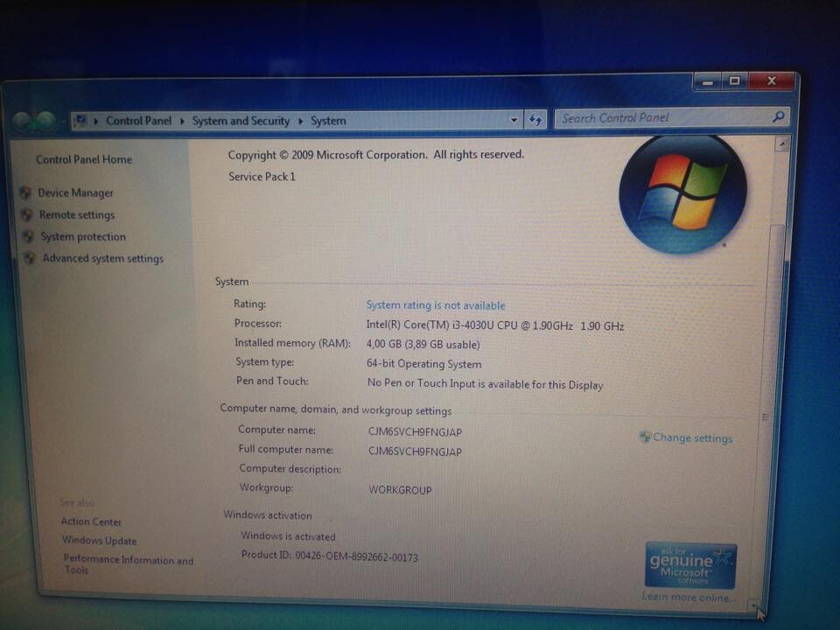Screen dimensions: 840x630
Task: Click the Device Manager shield icon
Action: (25, 192)
